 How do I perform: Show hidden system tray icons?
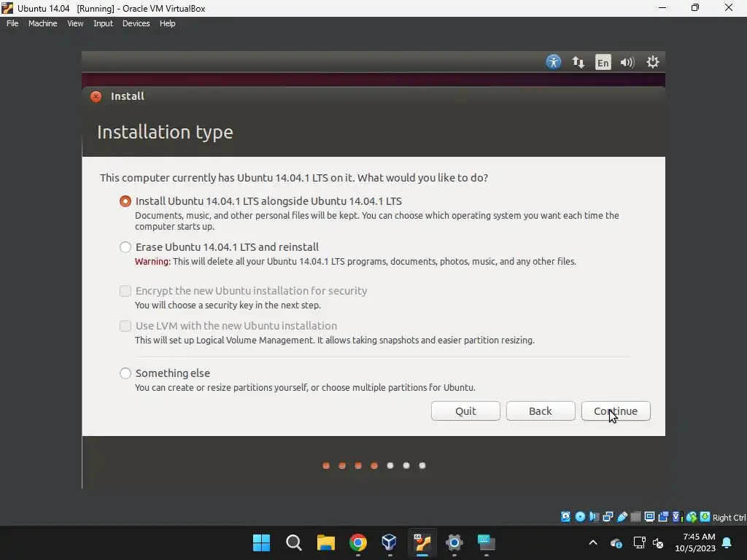(593, 542)
